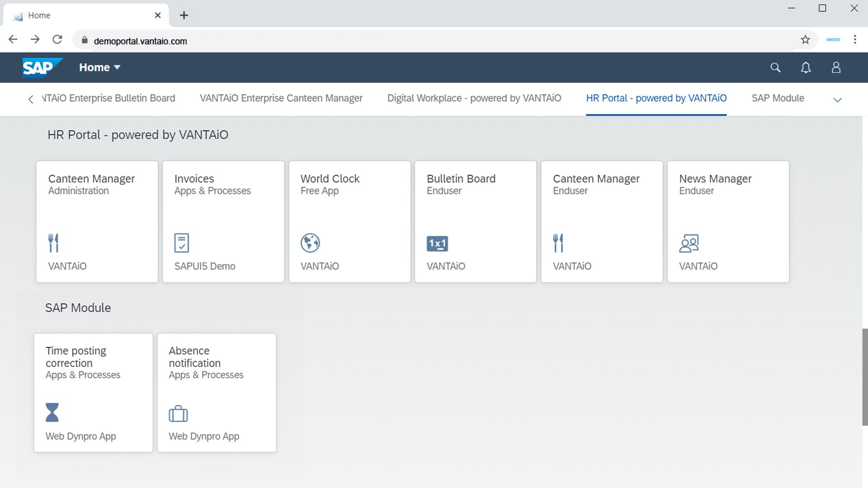Click the page vertical scrollbar thumb
The height and width of the screenshot is (488, 868).
point(864,377)
